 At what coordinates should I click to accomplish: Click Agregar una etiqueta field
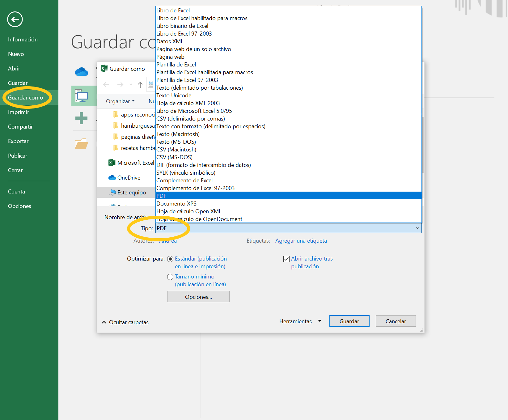coord(301,241)
